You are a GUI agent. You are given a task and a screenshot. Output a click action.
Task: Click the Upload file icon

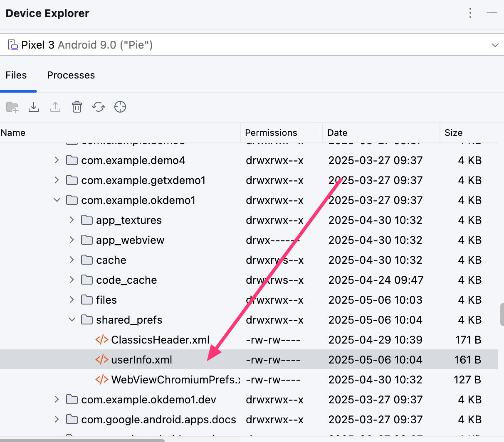click(x=55, y=107)
